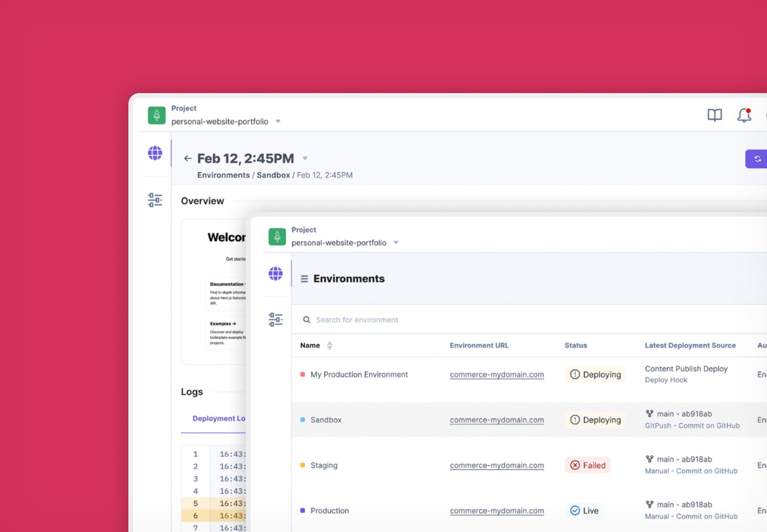Select the Staging environment name
Image resolution: width=767 pixels, height=532 pixels.
point(324,465)
